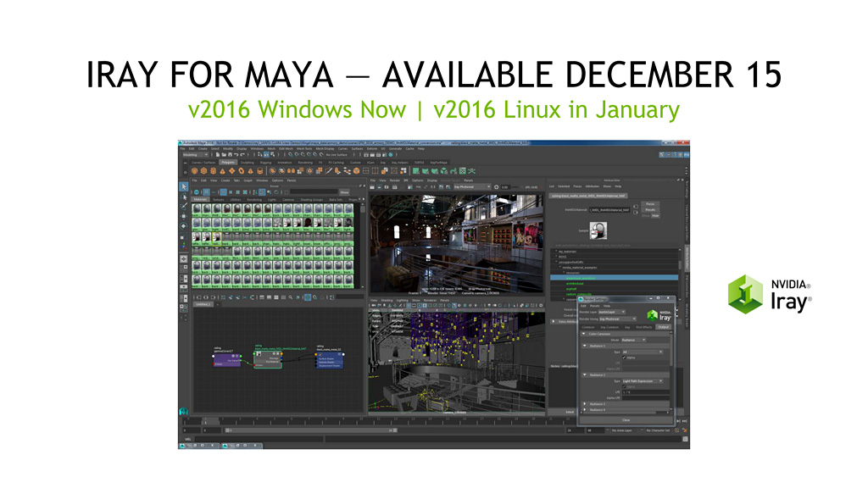Switch to the Rendering shelf tab
Viewport: 868px width, 488px height.
[305, 162]
